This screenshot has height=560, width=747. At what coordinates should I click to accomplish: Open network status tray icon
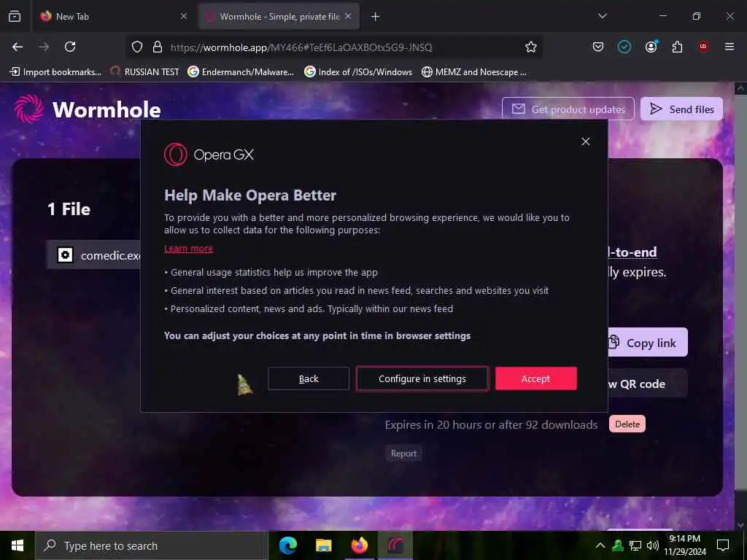tap(635, 545)
